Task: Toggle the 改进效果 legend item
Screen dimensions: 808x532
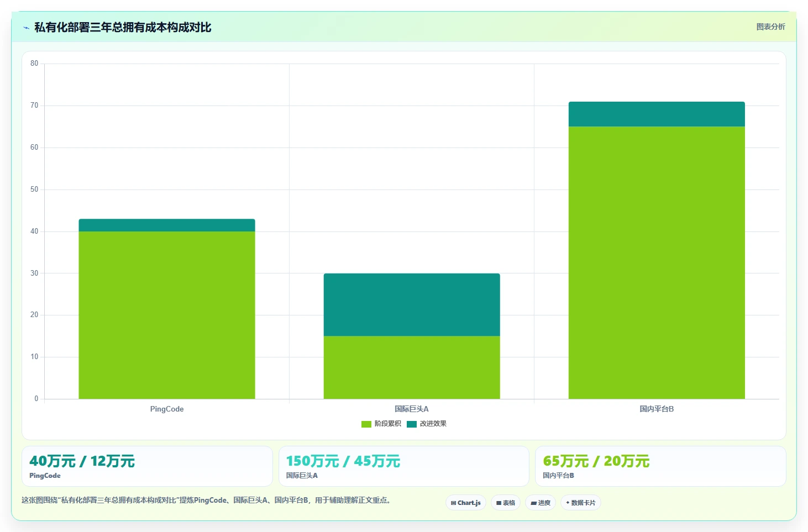Action: coord(426,424)
